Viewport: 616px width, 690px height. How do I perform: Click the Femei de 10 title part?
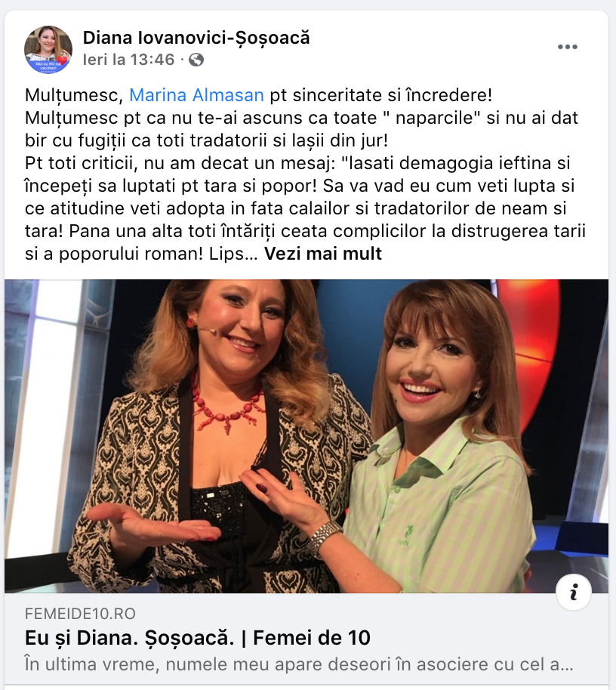point(312,638)
